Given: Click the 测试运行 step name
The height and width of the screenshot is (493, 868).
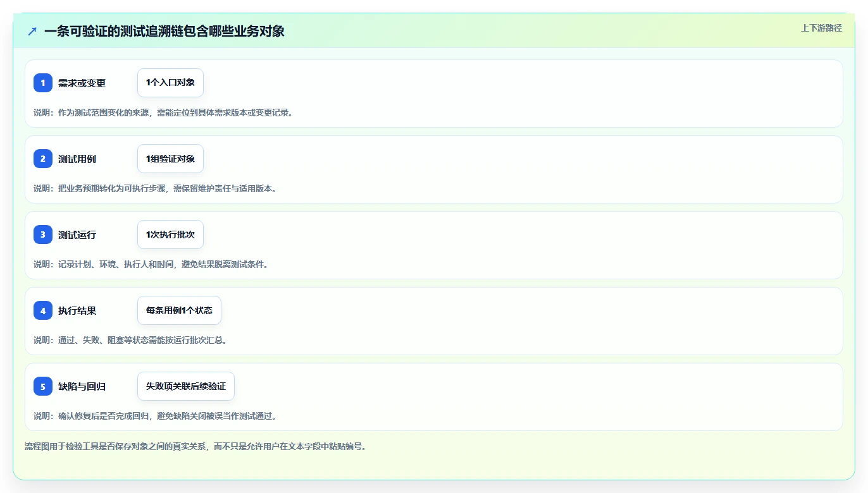Looking at the screenshot, I should (77, 235).
